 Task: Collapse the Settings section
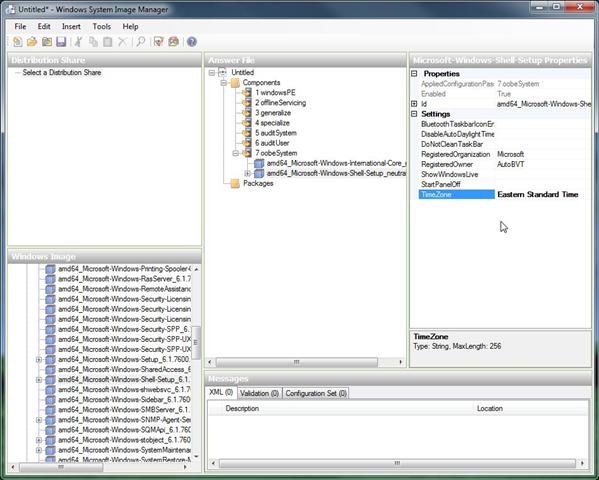pyautogui.click(x=414, y=114)
